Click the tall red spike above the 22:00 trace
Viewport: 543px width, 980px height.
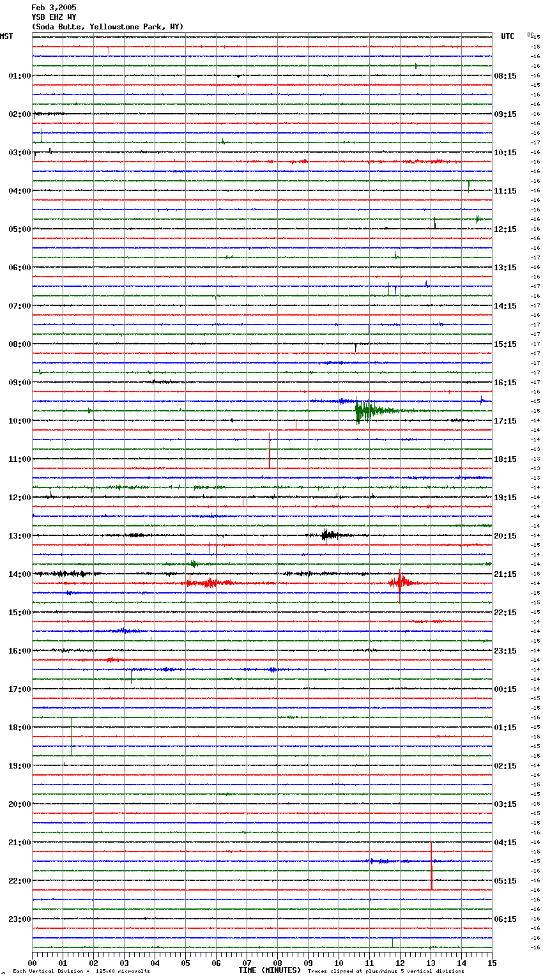pos(431,866)
